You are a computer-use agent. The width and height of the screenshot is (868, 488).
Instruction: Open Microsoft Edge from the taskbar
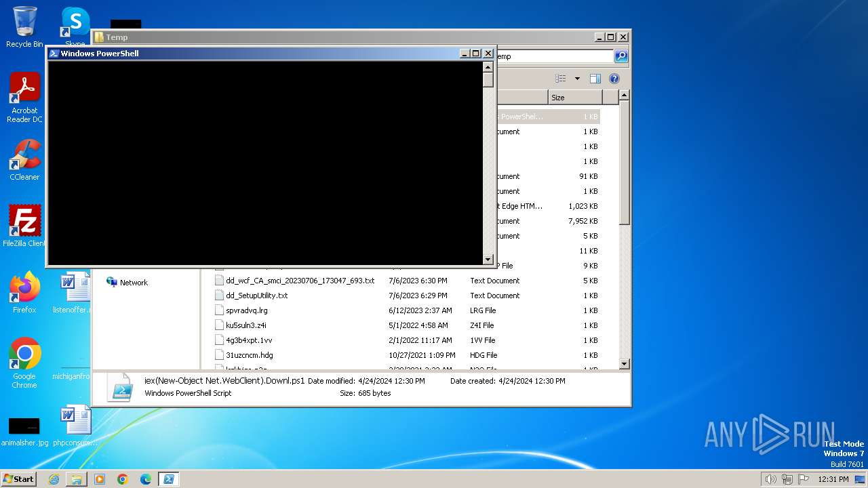pyautogui.click(x=146, y=479)
